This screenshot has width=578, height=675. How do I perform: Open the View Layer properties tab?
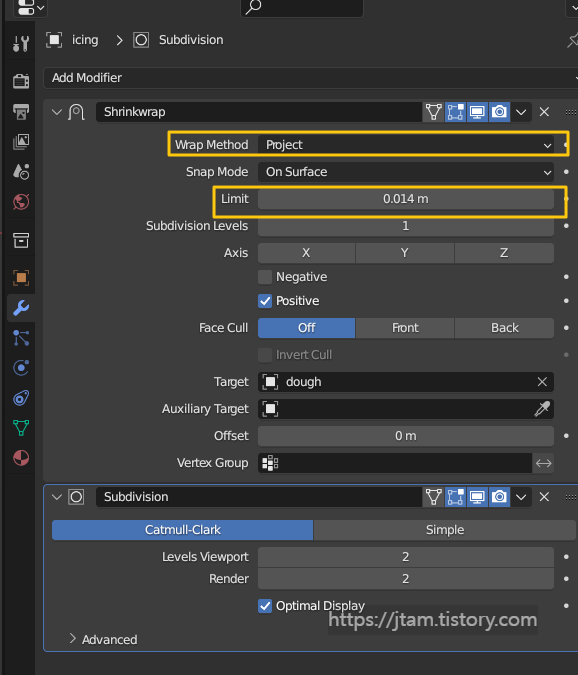pyautogui.click(x=21, y=141)
